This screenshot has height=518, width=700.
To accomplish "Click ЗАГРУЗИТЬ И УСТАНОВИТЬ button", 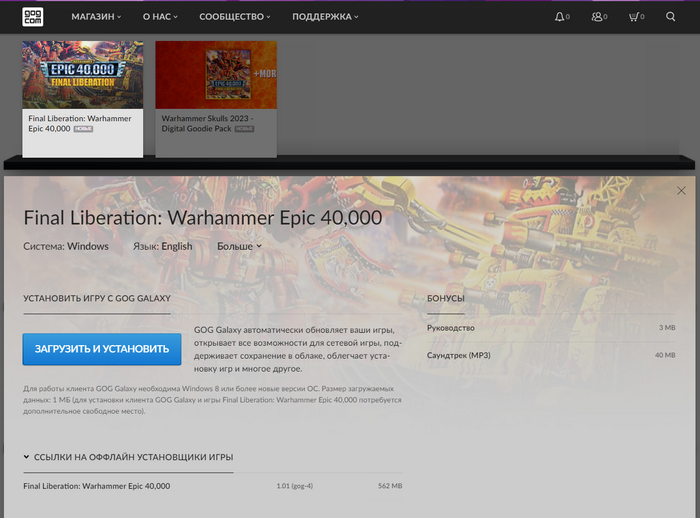I will point(102,349).
